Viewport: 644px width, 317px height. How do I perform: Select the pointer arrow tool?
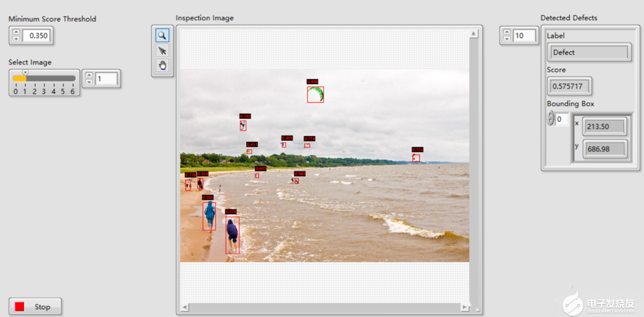(x=162, y=51)
